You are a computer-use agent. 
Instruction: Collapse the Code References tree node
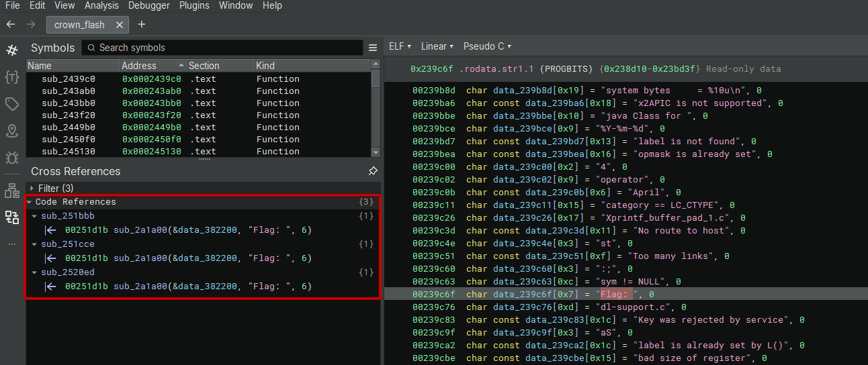pos(30,202)
